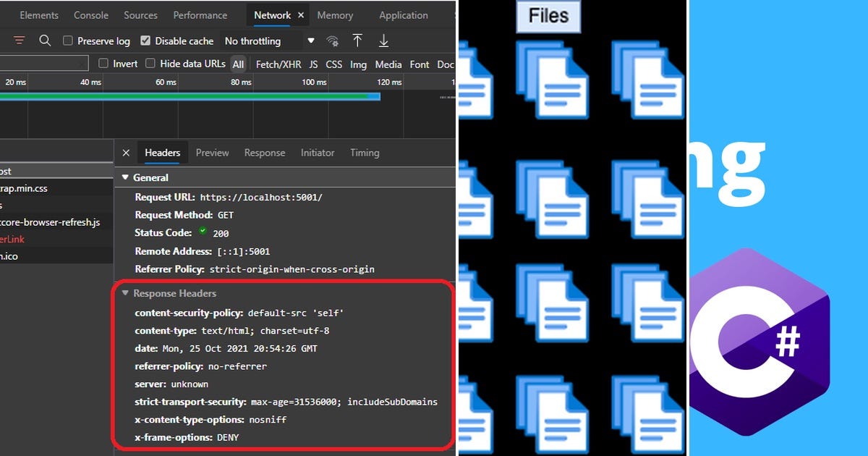Screen dimensions: 868x456
Task: Open the network search magnifier icon
Action: [x=45, y=41]
